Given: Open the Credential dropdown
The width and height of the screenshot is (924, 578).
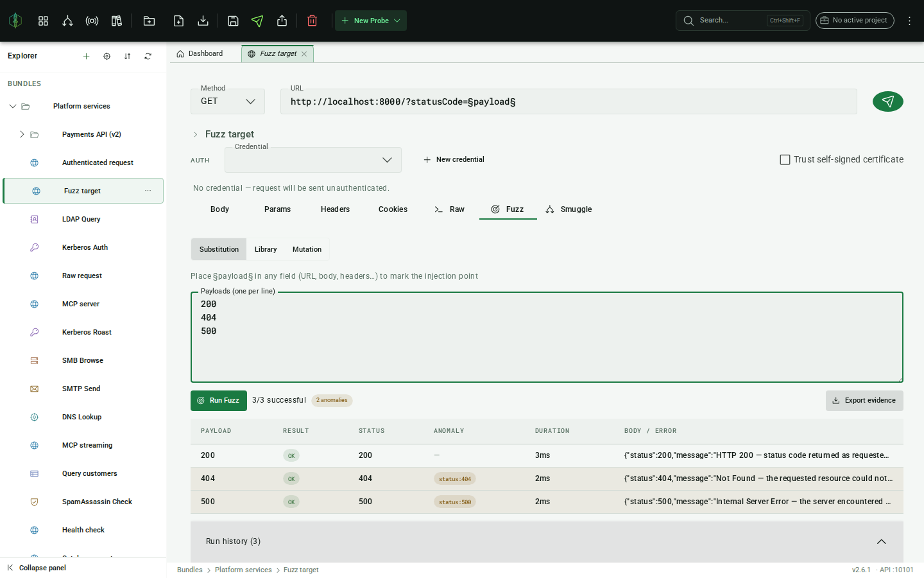Looking at the screenshot, I should click(x=313, y=160).
